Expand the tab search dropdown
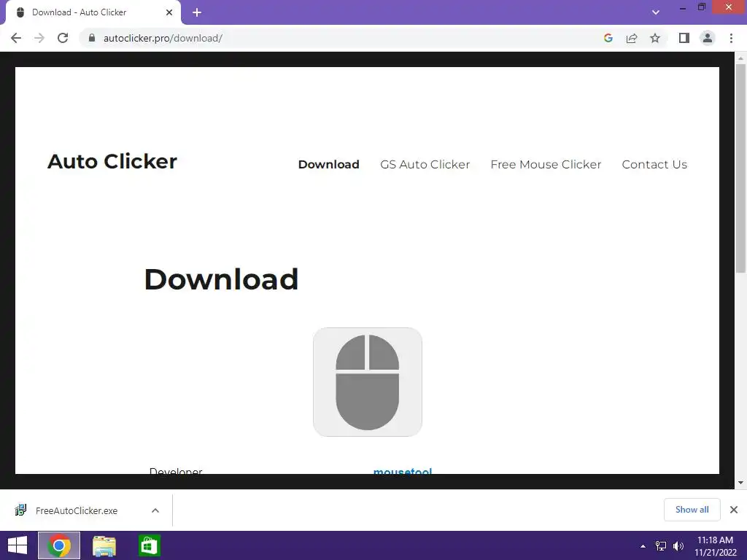 (656, 12)
